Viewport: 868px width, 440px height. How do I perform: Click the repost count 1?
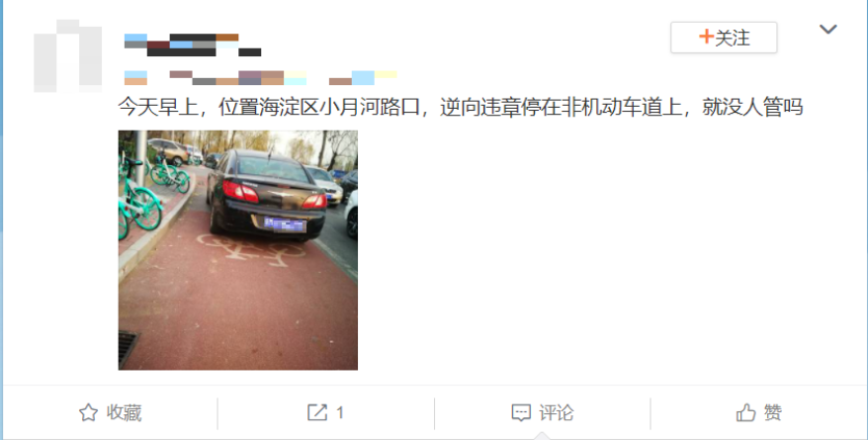340,412
